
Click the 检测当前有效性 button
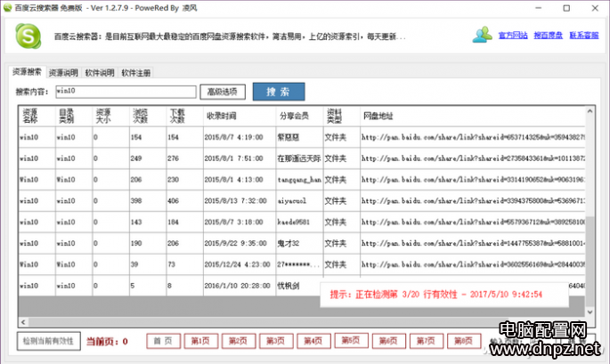coord(49,341)
